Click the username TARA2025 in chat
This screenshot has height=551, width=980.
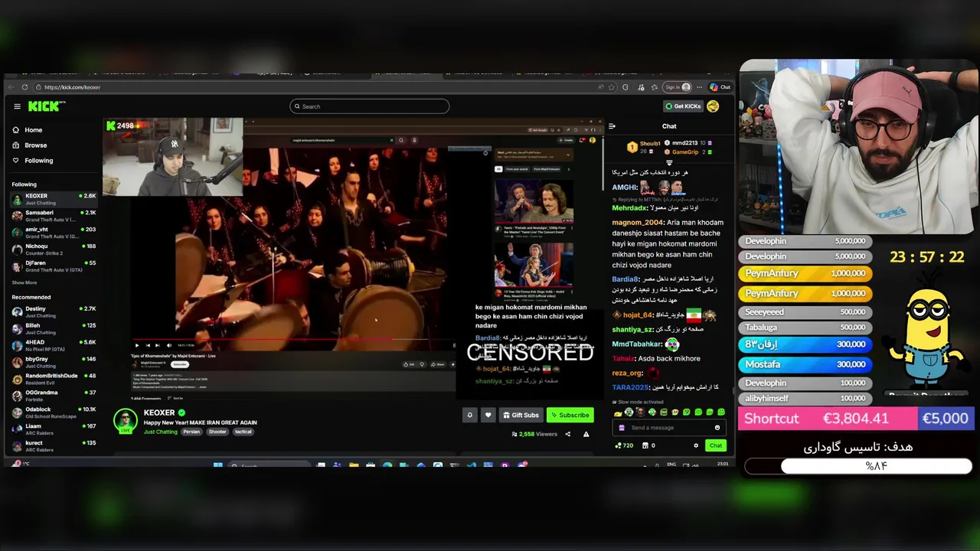click(630, 388)
